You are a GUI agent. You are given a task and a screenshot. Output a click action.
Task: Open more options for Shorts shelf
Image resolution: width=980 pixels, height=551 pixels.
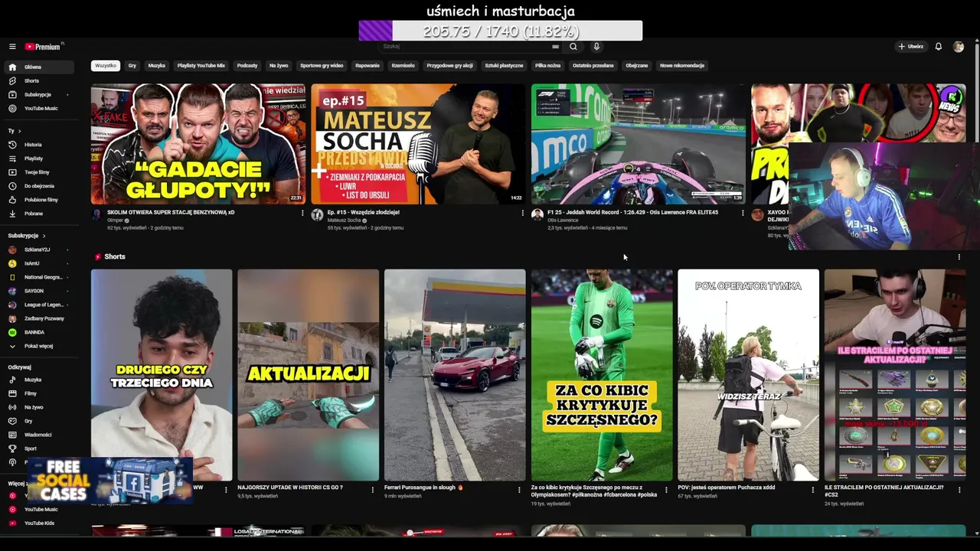tap(959, 257)
